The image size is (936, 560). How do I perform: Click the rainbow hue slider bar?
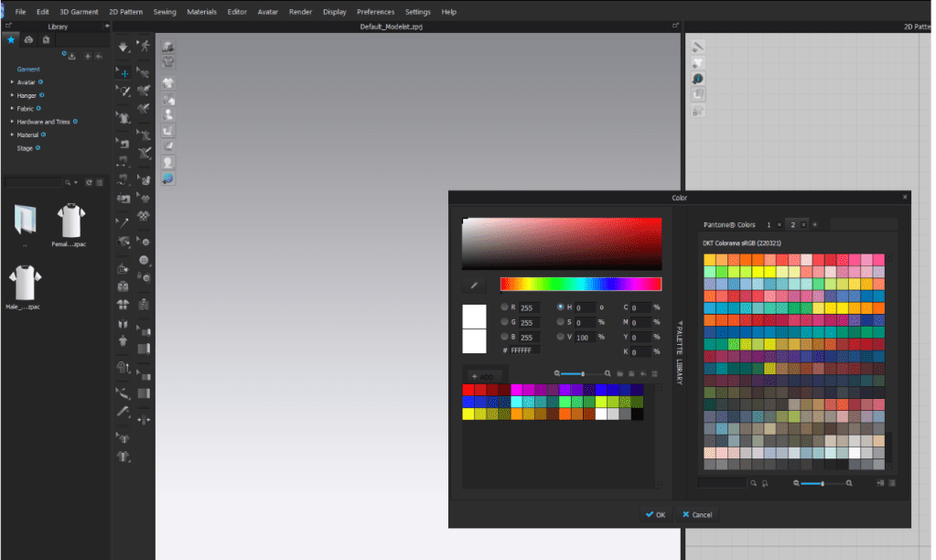(x=580, y=285)
